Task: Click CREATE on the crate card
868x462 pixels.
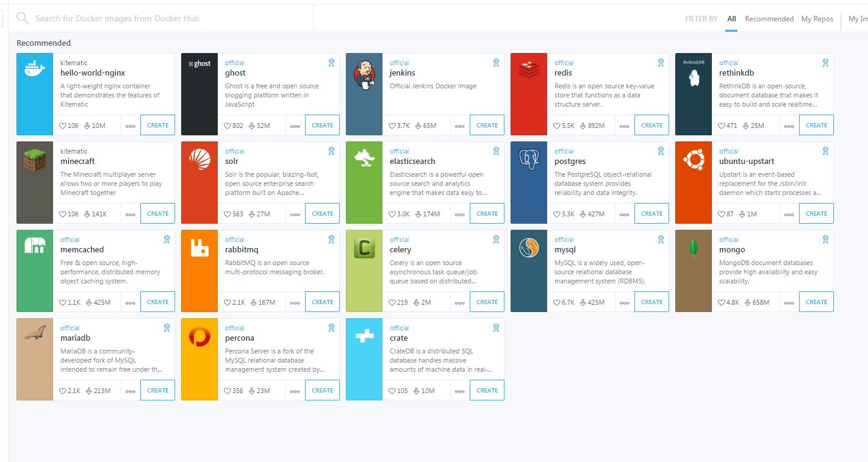Action: click(487, 390)
